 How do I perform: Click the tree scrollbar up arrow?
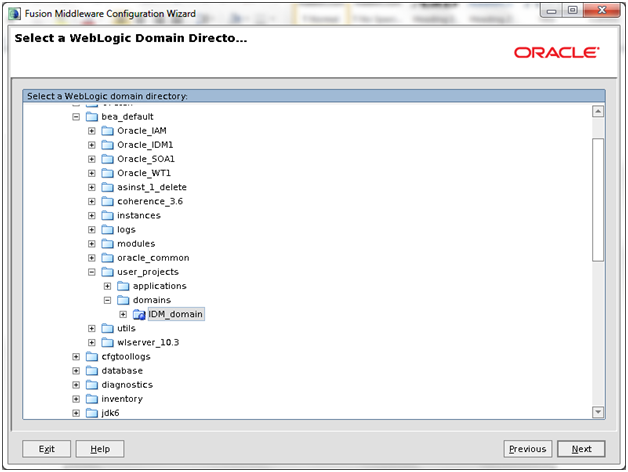(x=598, y=111)
